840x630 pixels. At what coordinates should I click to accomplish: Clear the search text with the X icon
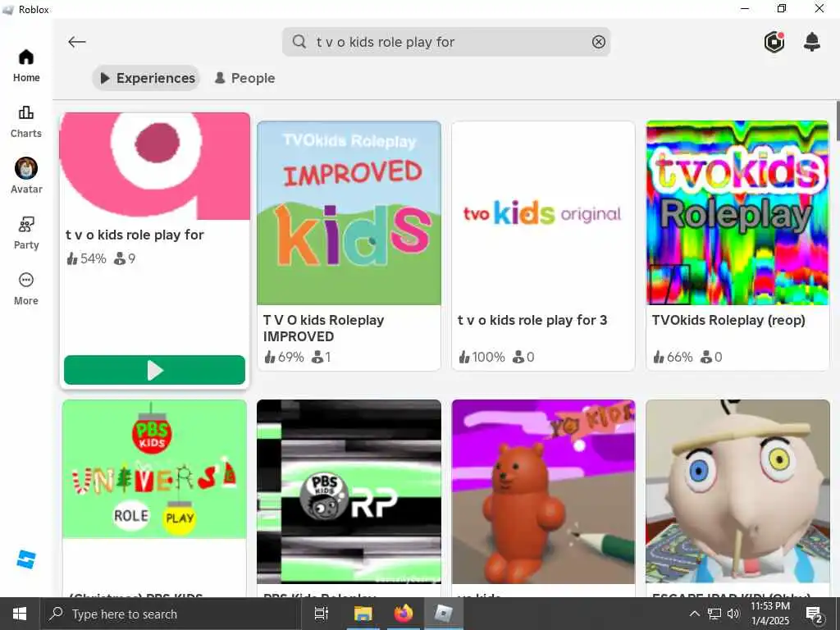point(598,42)
